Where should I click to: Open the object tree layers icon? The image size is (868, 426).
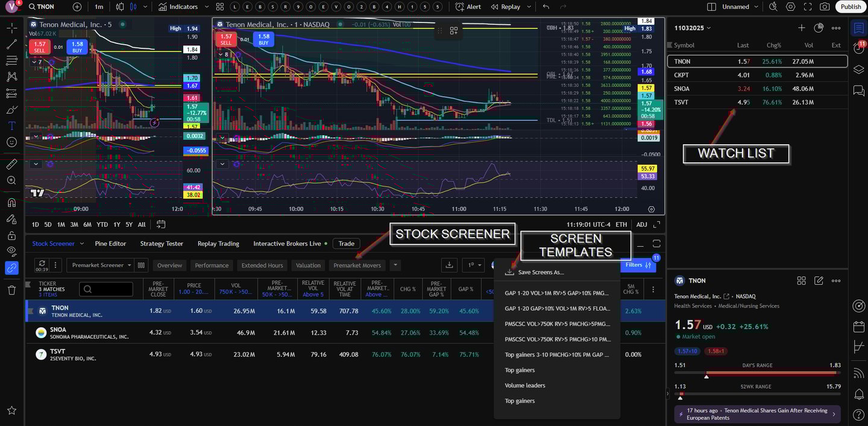pos(858,69)
